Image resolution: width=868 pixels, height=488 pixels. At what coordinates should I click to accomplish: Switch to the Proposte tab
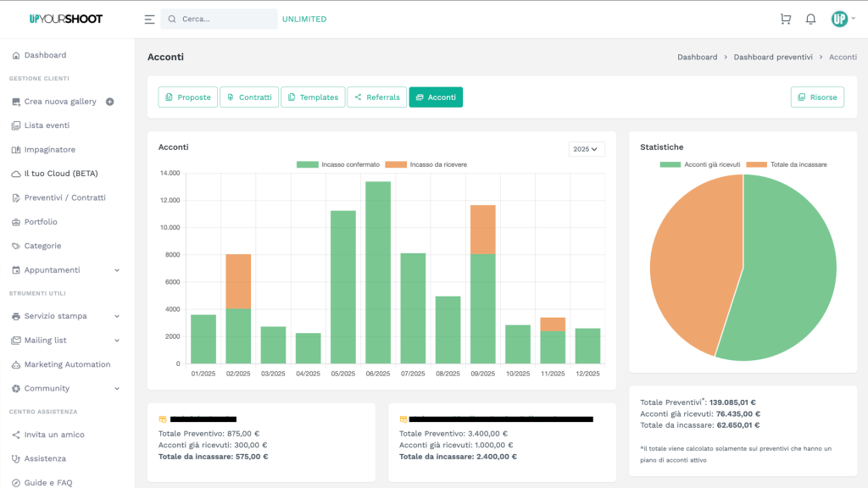pyautogui.click(x=187, y=97)
